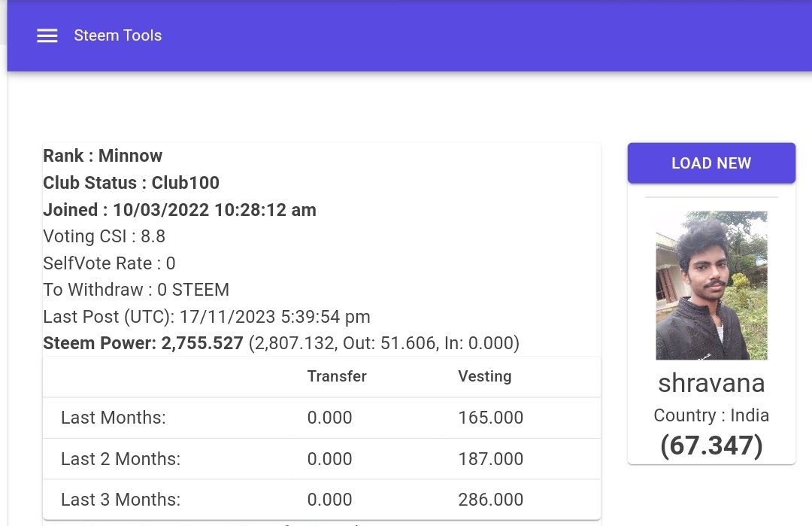Click the SelfVote Rate : 0 line
The width and height of the screenshot is (812, 526).
click(109, 263)
